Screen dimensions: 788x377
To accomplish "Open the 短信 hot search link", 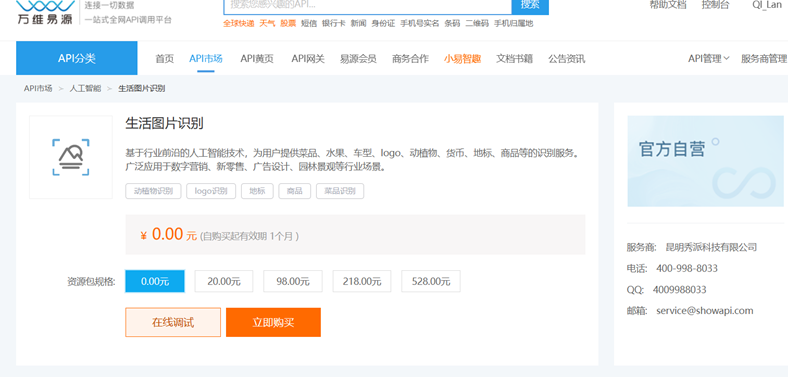I will [309, 23].
